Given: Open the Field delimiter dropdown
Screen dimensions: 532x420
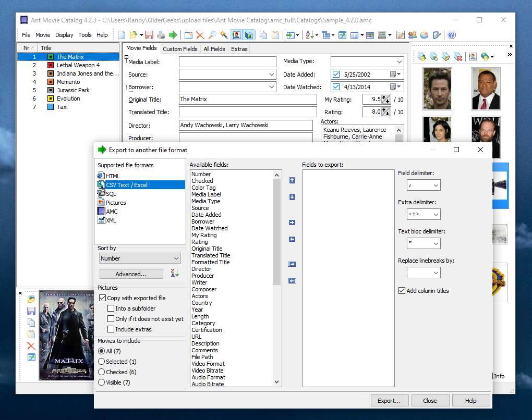Looking at the screenshot, I should [x=424, y=185].
